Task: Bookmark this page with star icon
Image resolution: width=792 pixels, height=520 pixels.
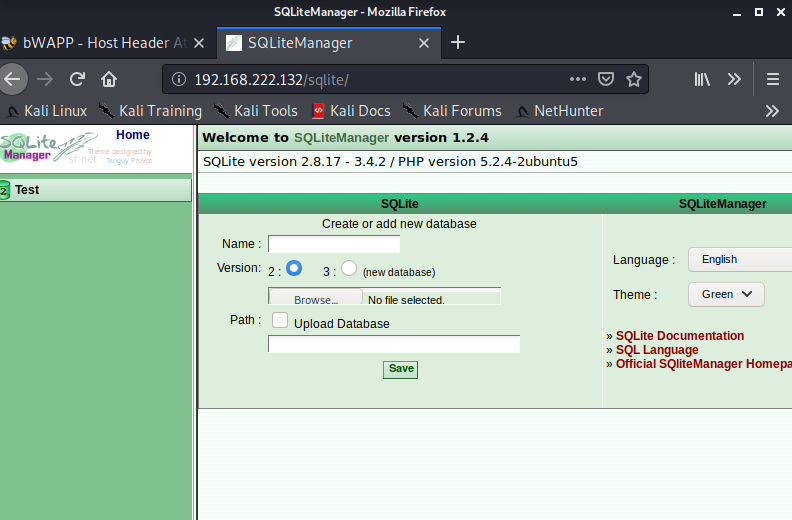Action: (634, 79)
